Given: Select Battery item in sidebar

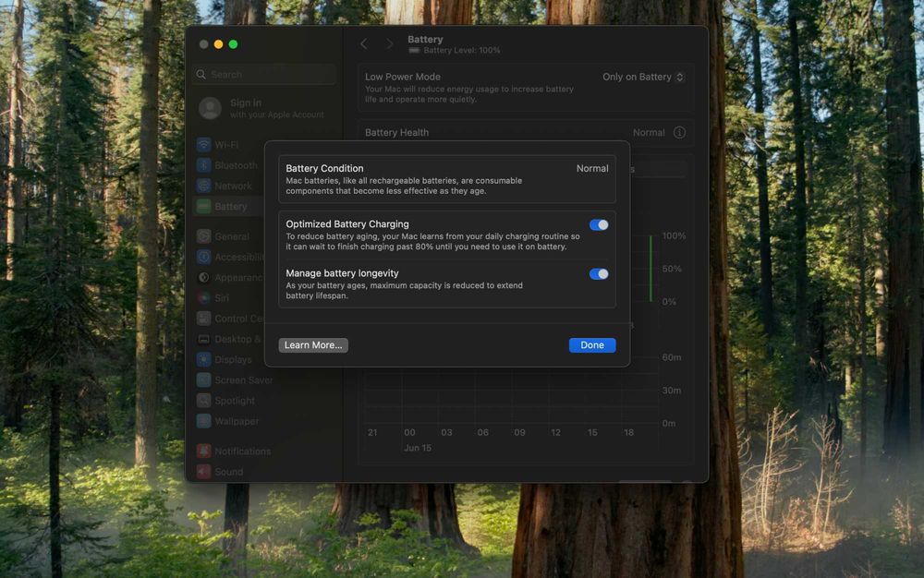Looking at the screenshot, I should click(x=228, y=207).
